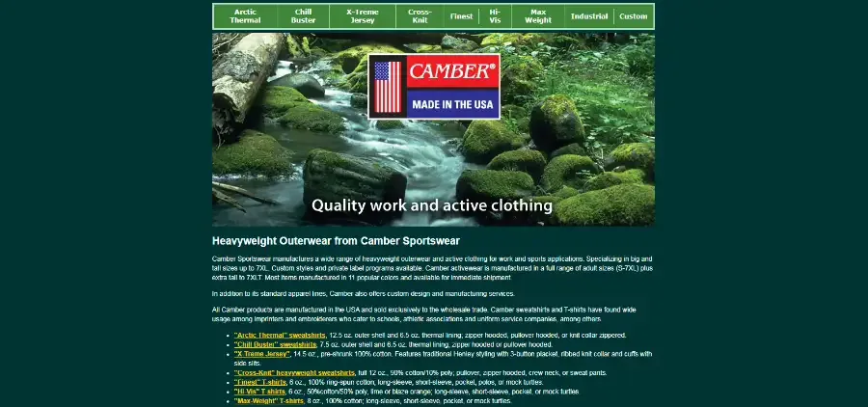Open the Custom nav item
Image resolution: width=868 pixels, height=407 pixels.
(x=634, y=16)
